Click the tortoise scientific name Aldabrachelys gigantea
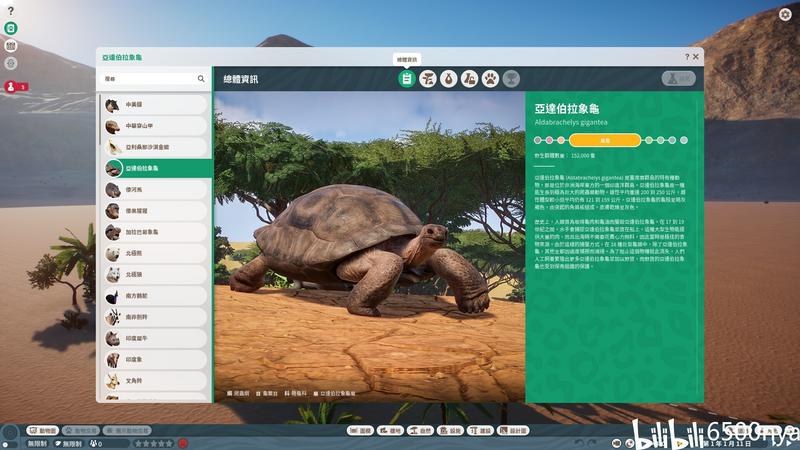Viewport: 800px width, 450px height. pos(571,122)
